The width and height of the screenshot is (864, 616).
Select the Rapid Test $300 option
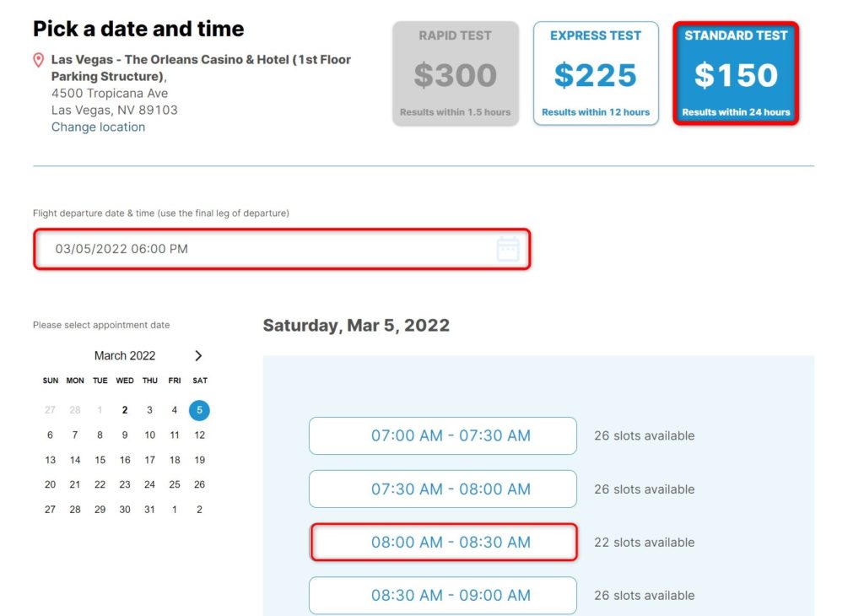tap(456, 73)
